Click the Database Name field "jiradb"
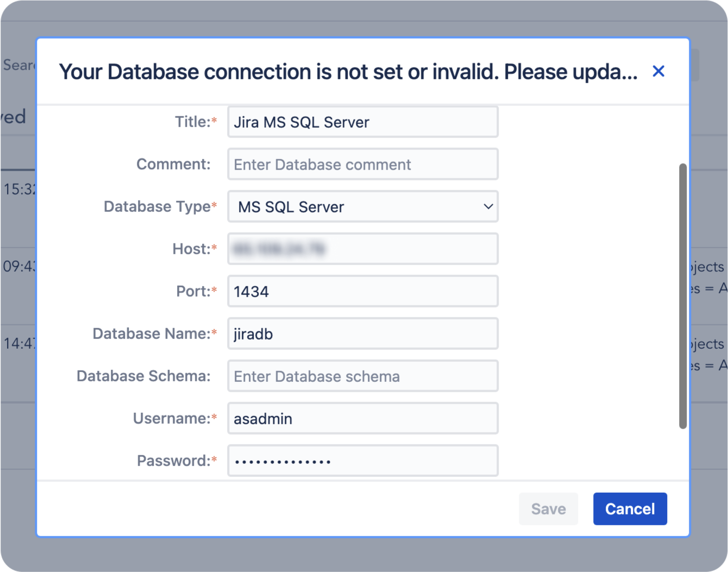Screen dimensions: 728x572 (x=363, y=334)
